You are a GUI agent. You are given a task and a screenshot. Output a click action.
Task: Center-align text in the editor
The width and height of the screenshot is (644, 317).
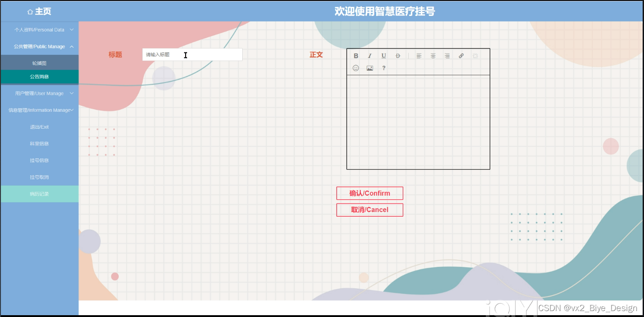point(433,56)
